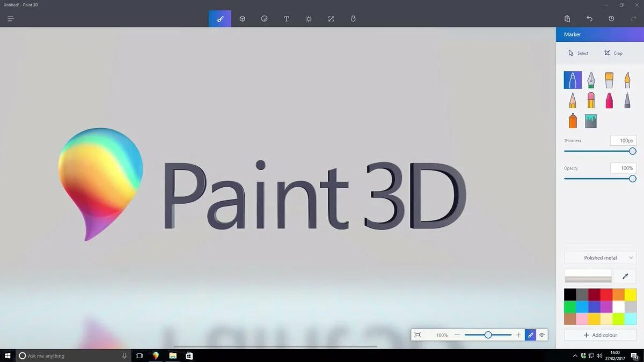Select the Oil brush tool

609,80
